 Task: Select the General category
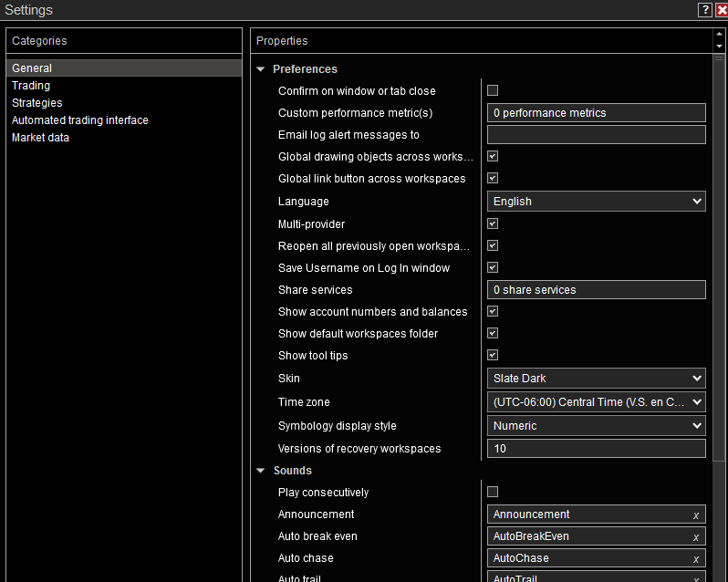point(124,68)
